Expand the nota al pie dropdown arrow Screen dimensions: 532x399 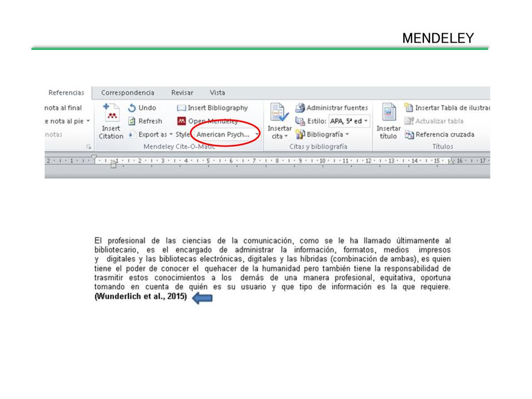(x=88, y=121)
